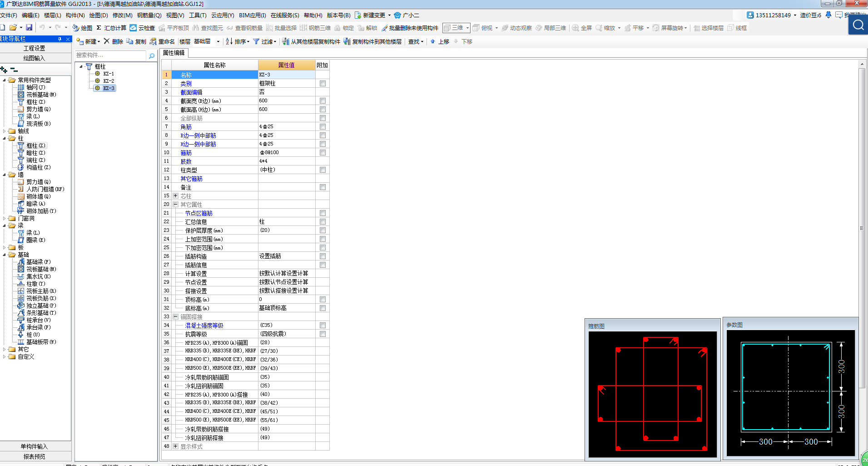Click the 报表预览 button
This screenshot has height=466, width=868.
point(35,456)
